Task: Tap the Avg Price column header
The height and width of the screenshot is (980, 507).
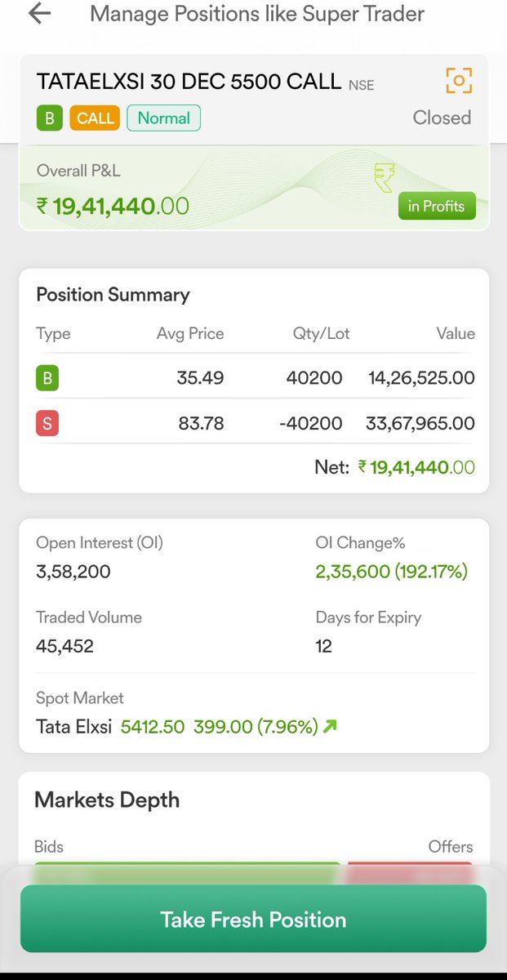Action: click(x=190, y=333)
